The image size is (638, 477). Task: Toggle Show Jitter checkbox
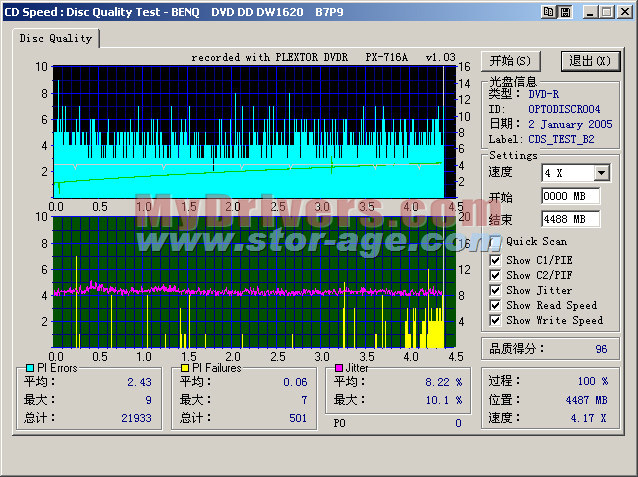click(495, 290)
